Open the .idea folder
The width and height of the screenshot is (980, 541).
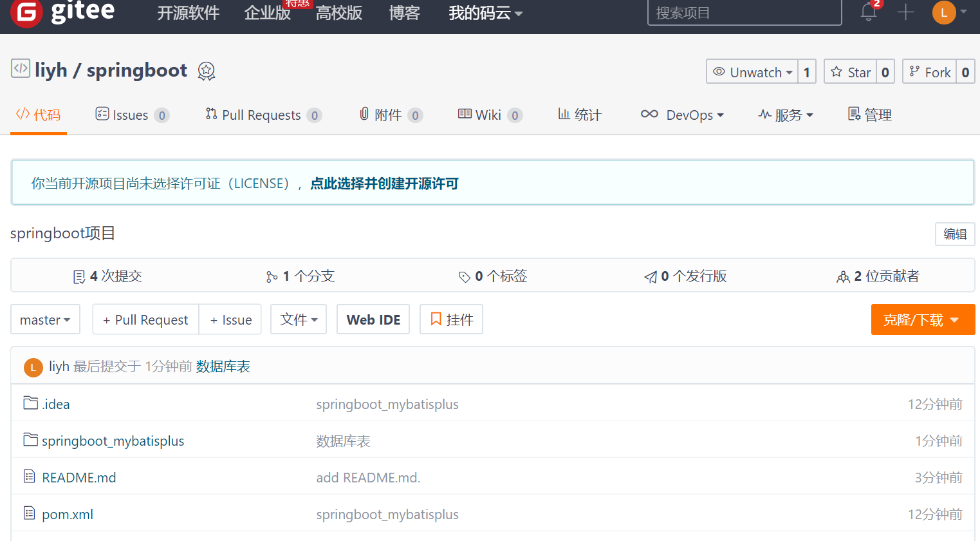55,404
